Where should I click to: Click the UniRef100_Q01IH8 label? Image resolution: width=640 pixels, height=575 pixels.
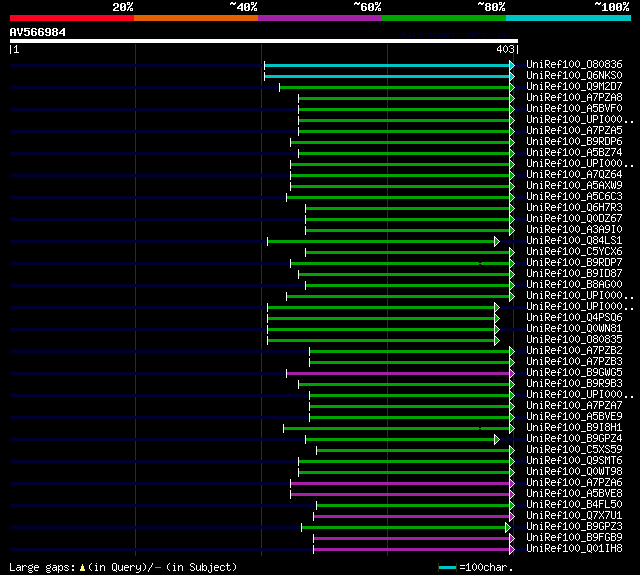[574, 549]
